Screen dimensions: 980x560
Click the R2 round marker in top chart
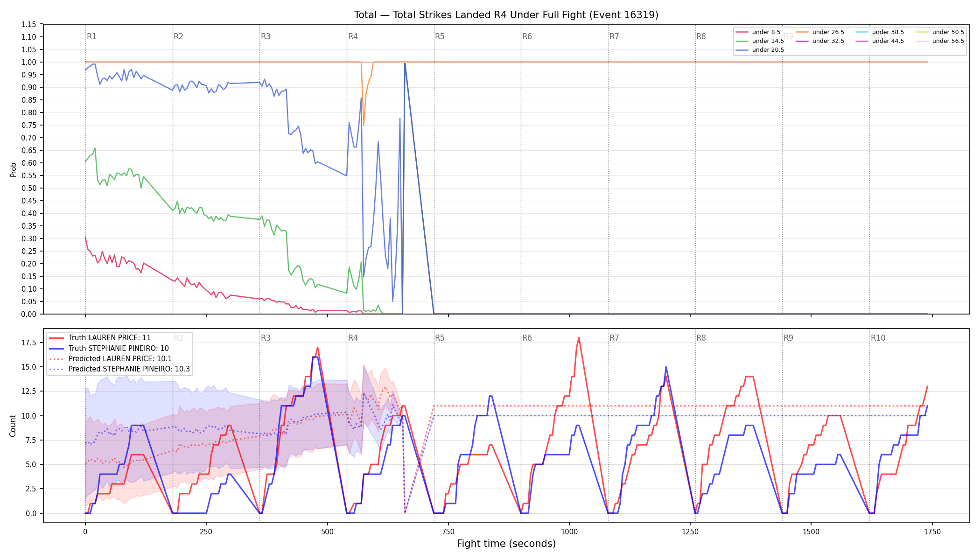[x=178, y=36]
